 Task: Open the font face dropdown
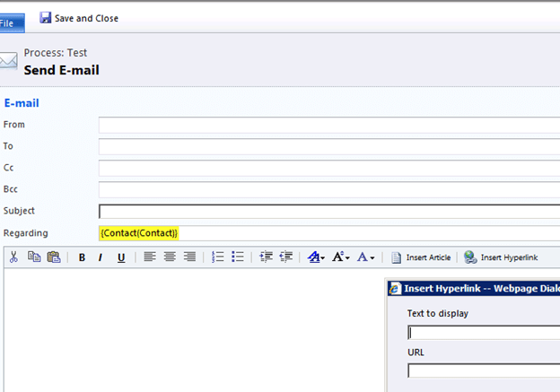(316, 257)
